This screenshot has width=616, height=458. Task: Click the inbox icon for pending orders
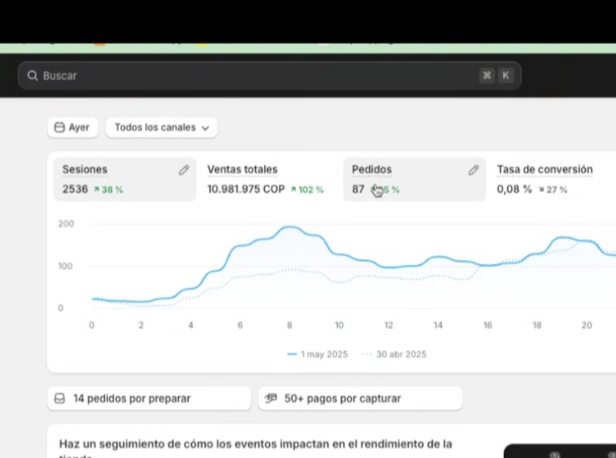pos(60,398)
